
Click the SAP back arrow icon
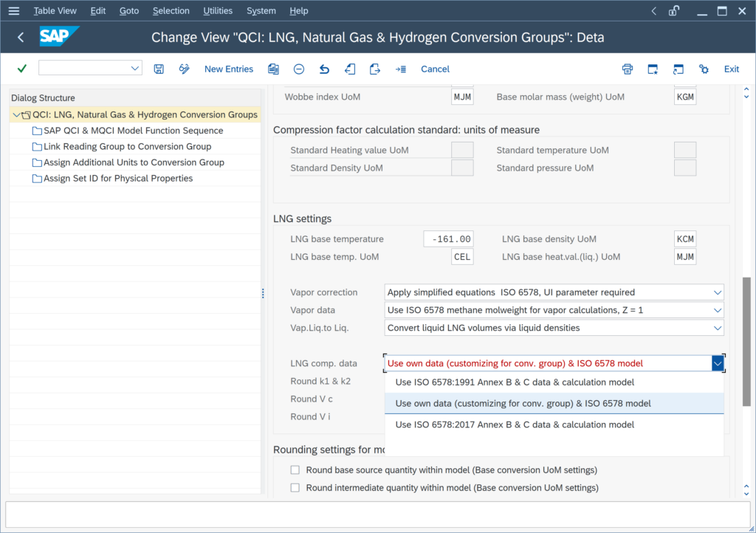[x=21, y=37]
